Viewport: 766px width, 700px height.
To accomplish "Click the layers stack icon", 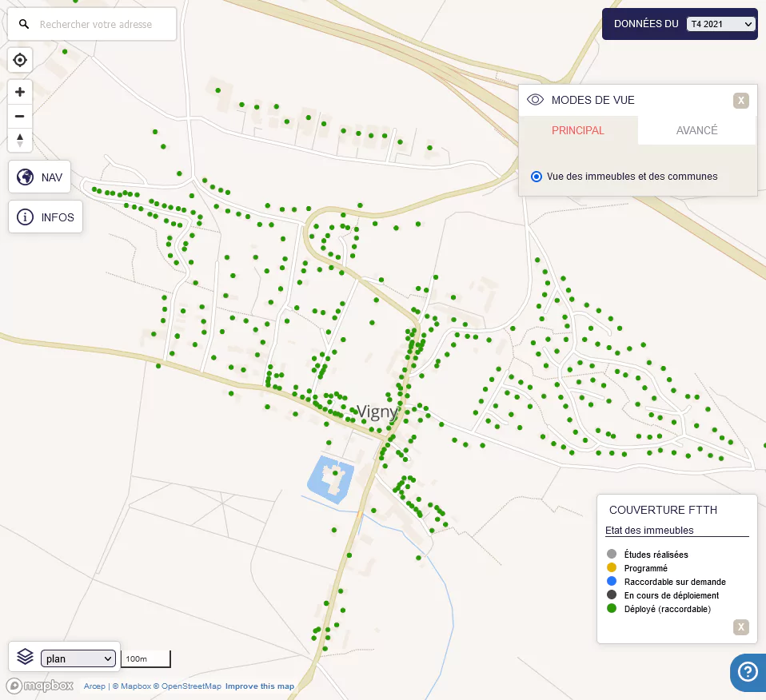I will click(25, 658).
